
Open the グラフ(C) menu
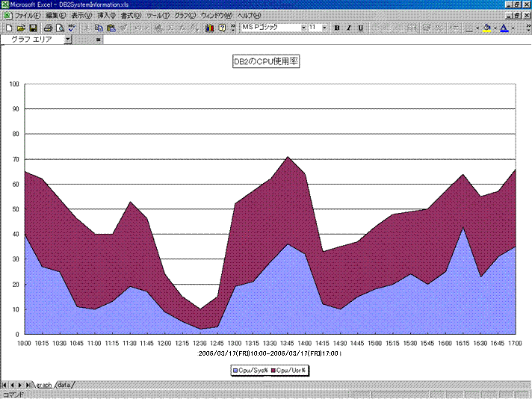click(185, 16)
